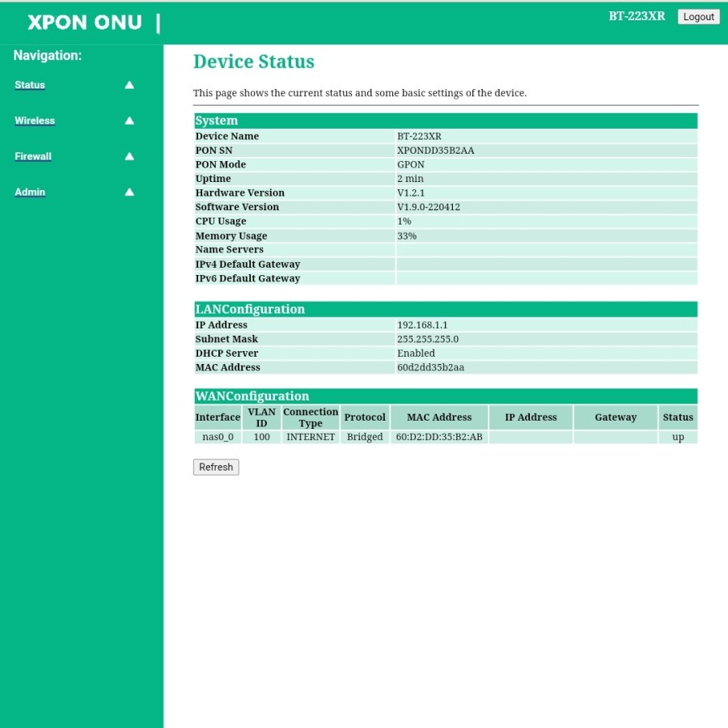Click the nas0_0 interface row
This screenshot has height=728, width=728.
click(217, 437)
